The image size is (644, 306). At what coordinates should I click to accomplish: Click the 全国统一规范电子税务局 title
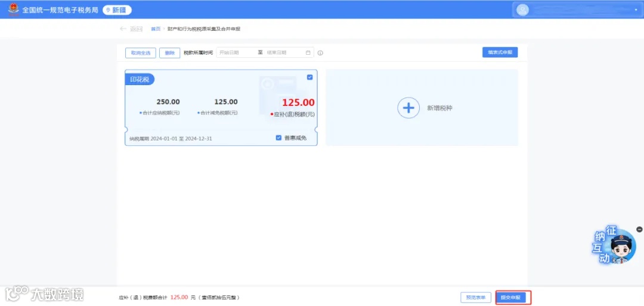(60, 10)
